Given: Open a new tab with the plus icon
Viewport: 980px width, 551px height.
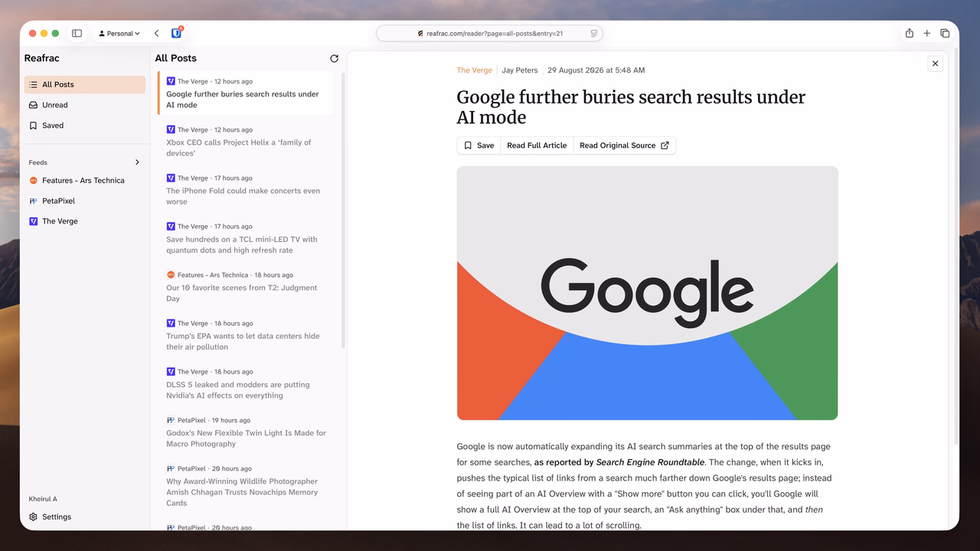Looking at the screenshot, I should pos(927,33).
